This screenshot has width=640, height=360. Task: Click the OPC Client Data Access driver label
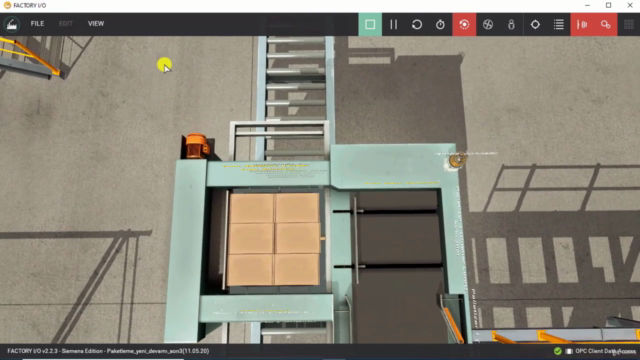(x=605, y=351)
